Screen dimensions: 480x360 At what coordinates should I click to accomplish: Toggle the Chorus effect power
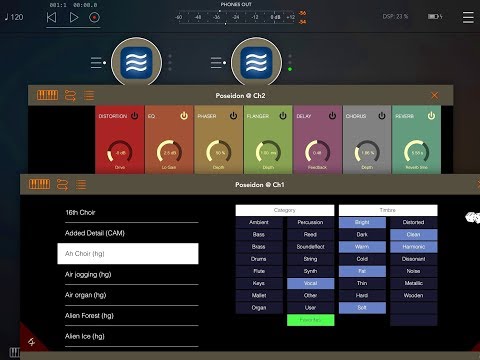point(382,116)
